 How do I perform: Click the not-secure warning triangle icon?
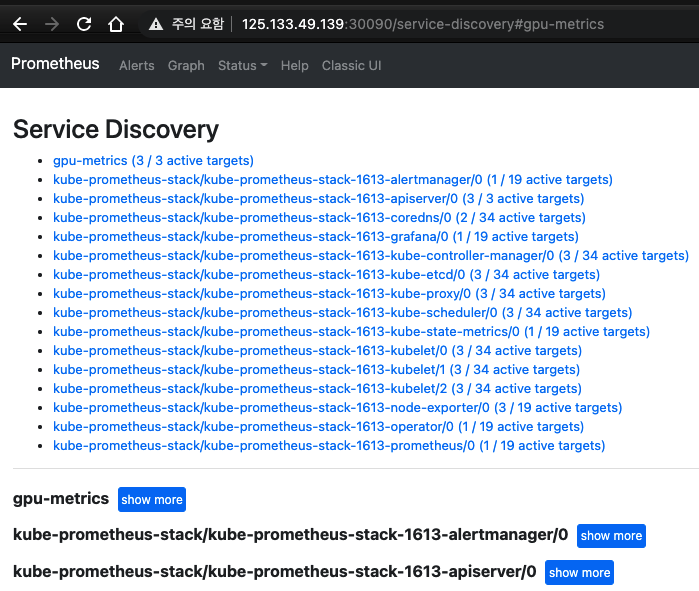pyautogui.click(x=156, y=24)
